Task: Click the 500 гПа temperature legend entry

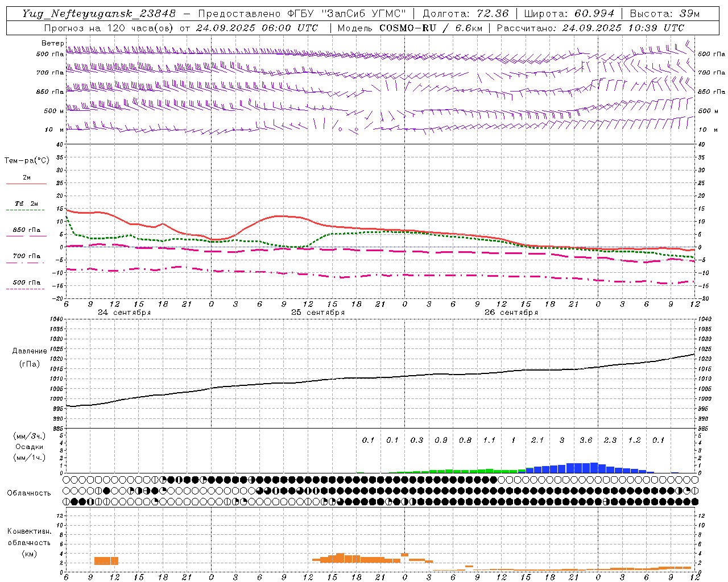Action: [x=26, y=282]
